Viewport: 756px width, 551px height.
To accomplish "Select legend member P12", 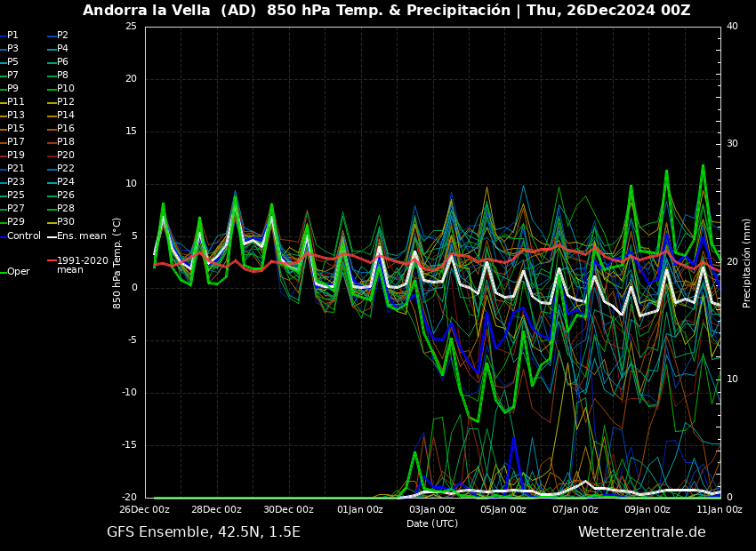I will [x=66, y=101].
